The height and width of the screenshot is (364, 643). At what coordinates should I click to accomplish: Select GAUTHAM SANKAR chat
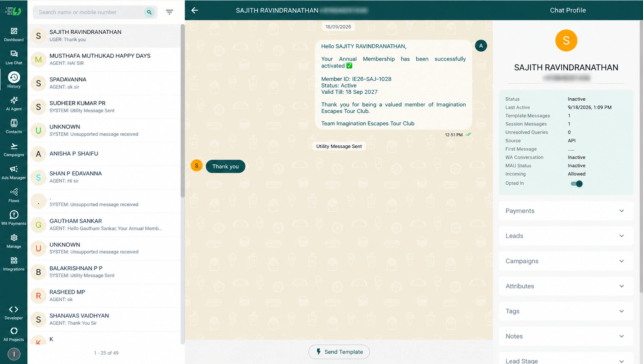tap(104, 224)
